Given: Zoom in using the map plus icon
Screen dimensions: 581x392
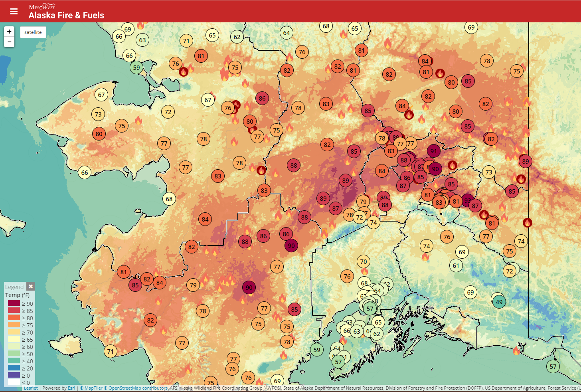Looking at the screenshot, I should coord(9,31).
